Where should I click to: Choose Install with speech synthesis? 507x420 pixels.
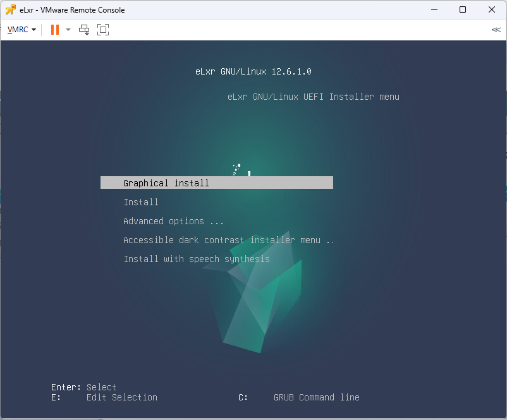[x=197, y=259]
